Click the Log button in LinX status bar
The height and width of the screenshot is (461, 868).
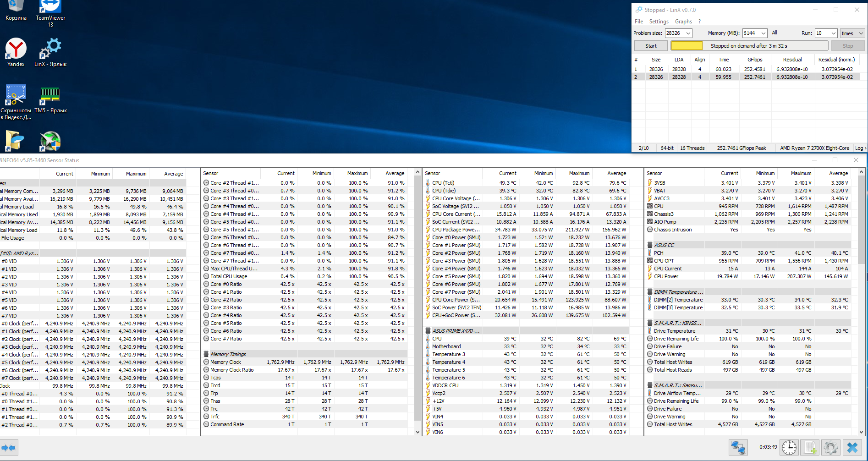(x=860, y=148)
